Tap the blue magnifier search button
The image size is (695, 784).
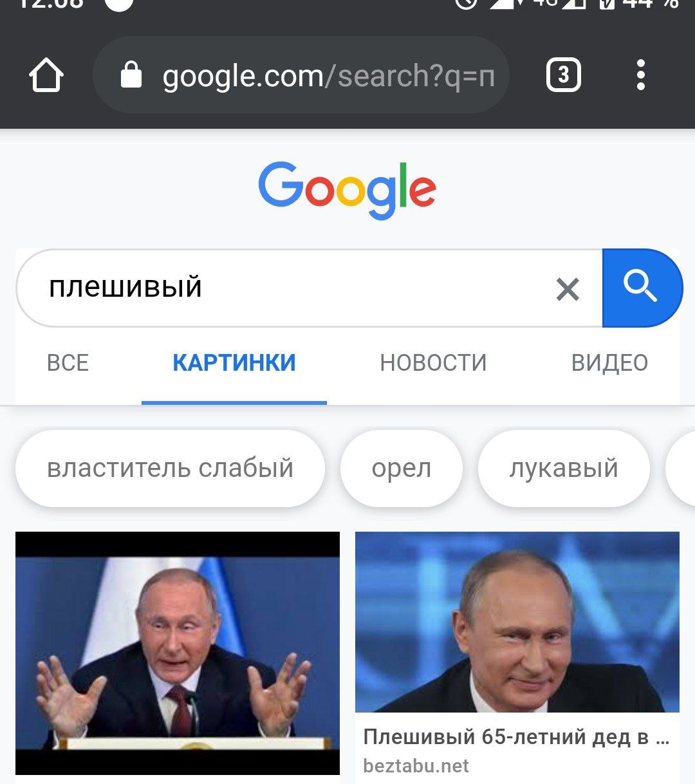[x=641, y=288]
